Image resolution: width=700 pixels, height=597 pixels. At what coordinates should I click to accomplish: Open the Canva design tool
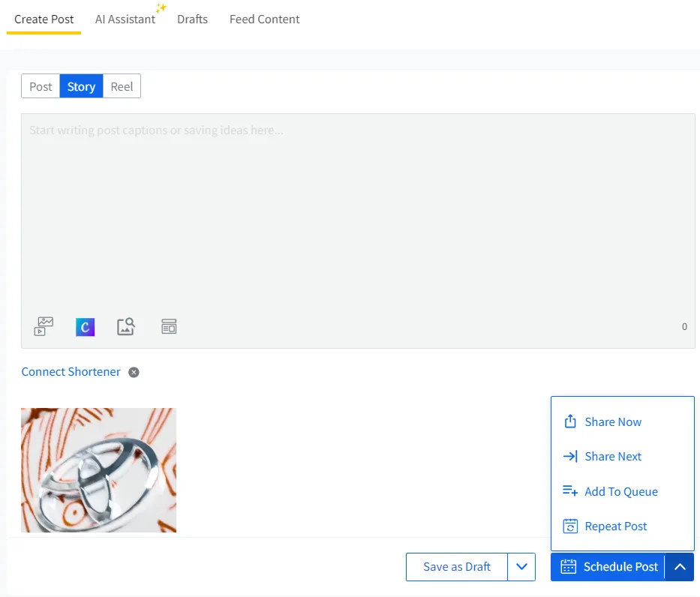(x=85, y=326)
